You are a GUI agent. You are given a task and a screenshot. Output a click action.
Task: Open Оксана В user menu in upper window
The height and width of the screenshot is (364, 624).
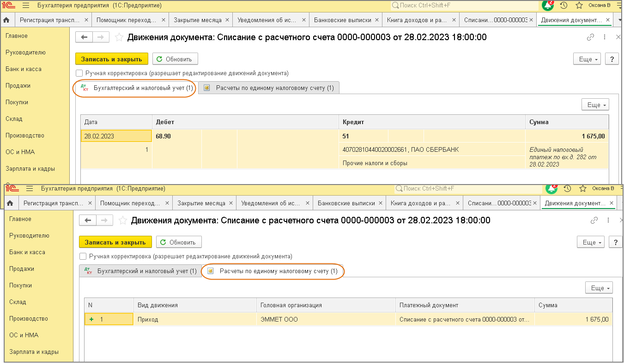pos(600,6)
